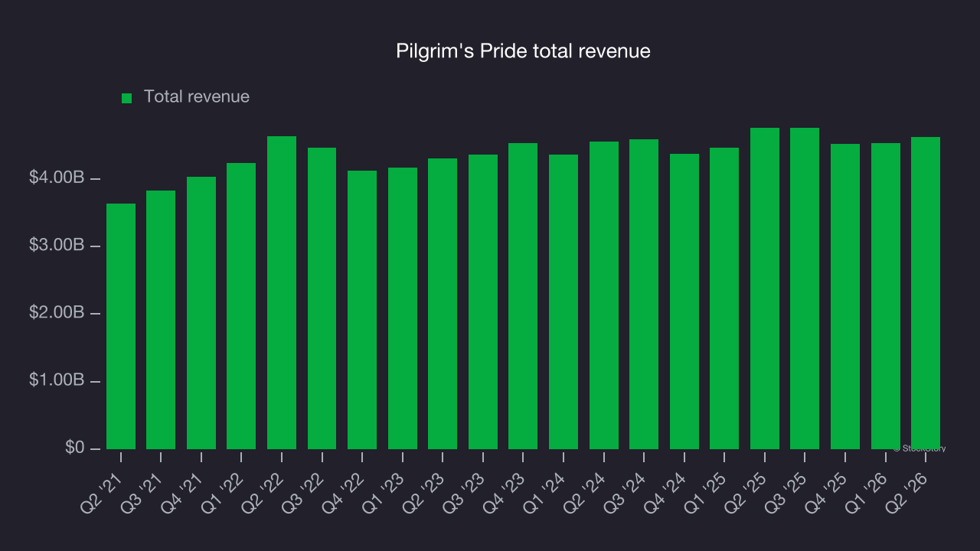Click the bar for Q4 '25
Screen dimensions: 980x551
pyautogui.click(x=845, y=296)
